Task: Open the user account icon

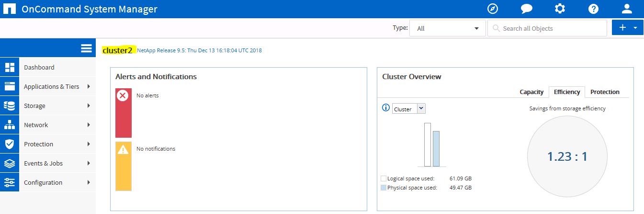Action: (627, 9)
